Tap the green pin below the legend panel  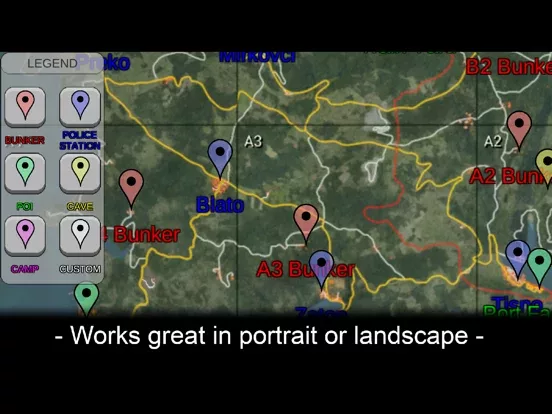point(86,299)
